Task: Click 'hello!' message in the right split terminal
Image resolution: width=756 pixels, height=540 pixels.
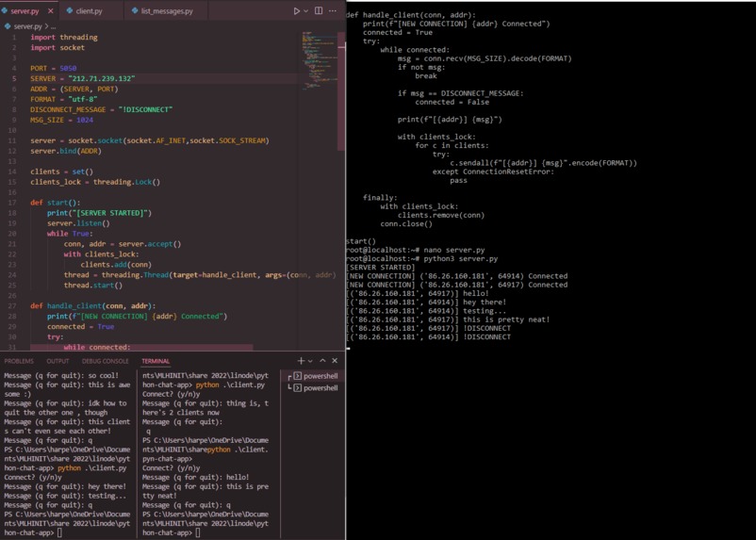Action: (238, 477)
